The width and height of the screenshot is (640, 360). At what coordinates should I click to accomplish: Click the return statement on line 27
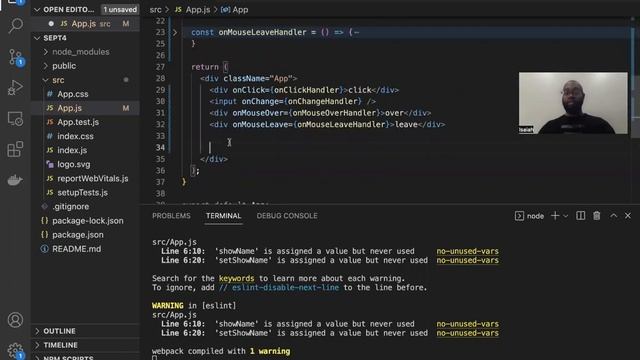pos(209,67)
